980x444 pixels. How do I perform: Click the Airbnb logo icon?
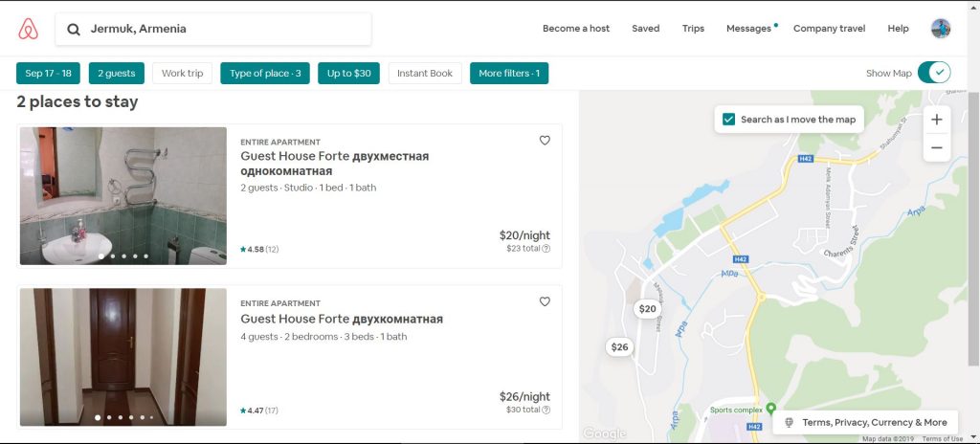tap(29, 29)
